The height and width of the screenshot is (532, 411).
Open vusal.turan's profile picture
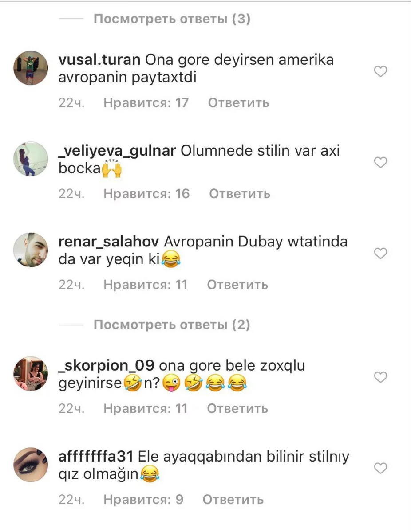(x=31, y=68)
